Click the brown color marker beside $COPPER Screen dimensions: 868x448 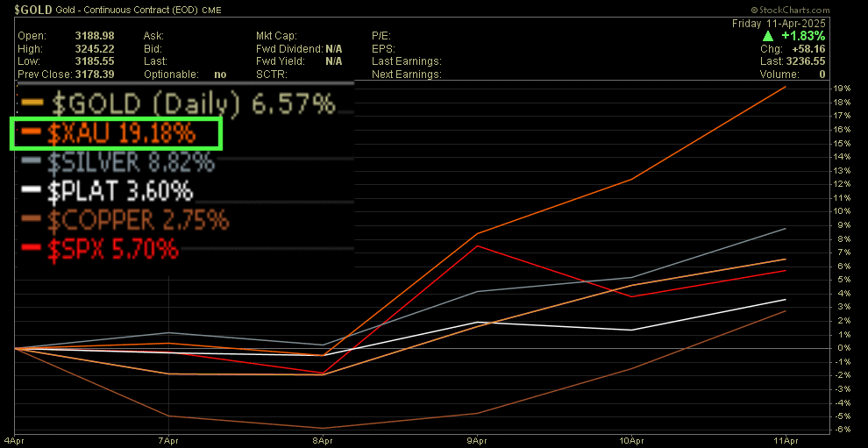[x=31, y=219]
